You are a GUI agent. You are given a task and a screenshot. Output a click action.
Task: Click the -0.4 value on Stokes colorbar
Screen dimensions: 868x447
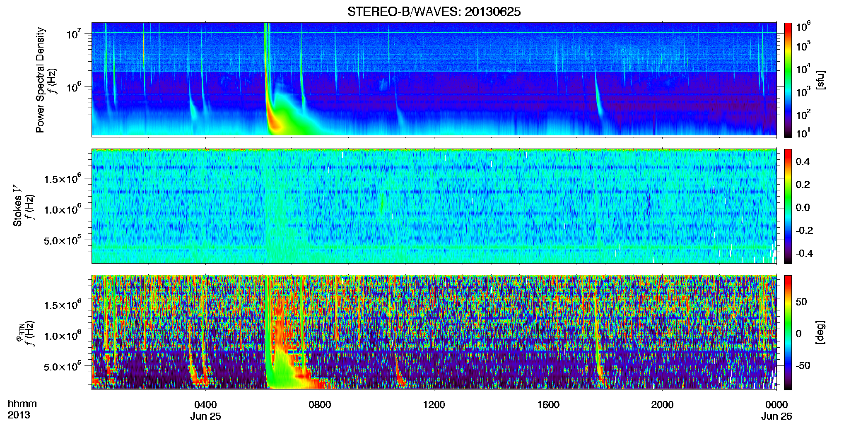(804, 253)
